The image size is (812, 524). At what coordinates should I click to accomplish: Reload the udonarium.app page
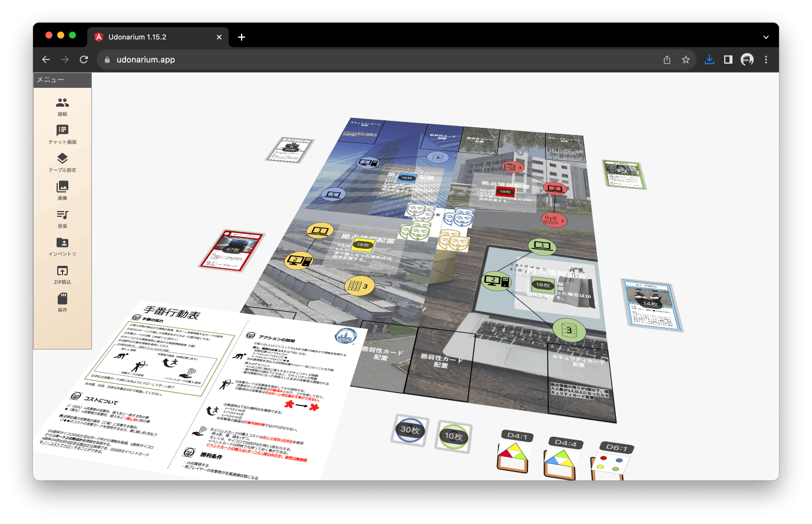pyautogui.click(x=84, y=60)
